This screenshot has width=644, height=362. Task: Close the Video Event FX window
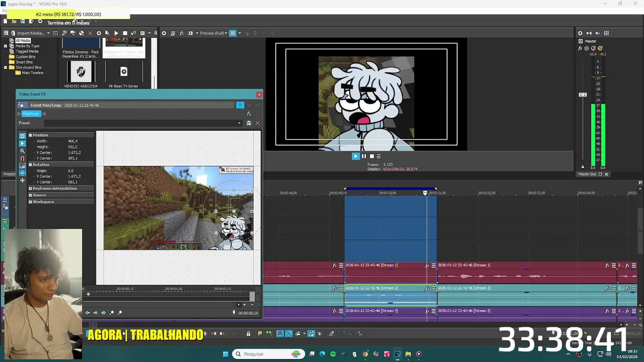point(259,95)
